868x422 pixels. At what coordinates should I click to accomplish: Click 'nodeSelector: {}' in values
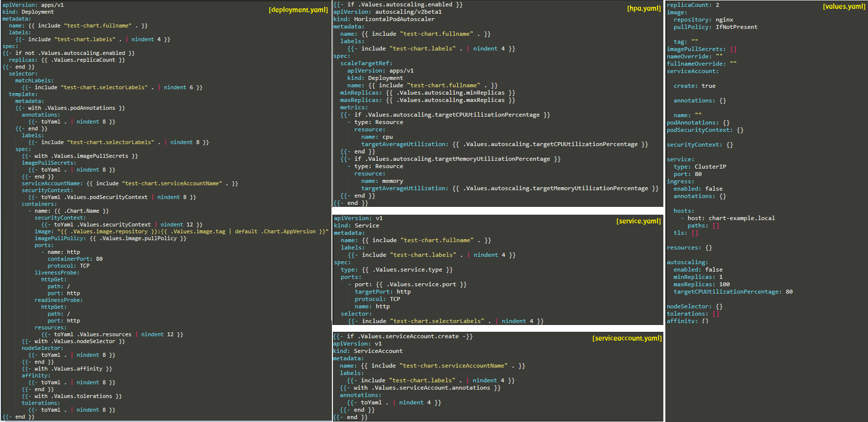(x=695, y=306)
